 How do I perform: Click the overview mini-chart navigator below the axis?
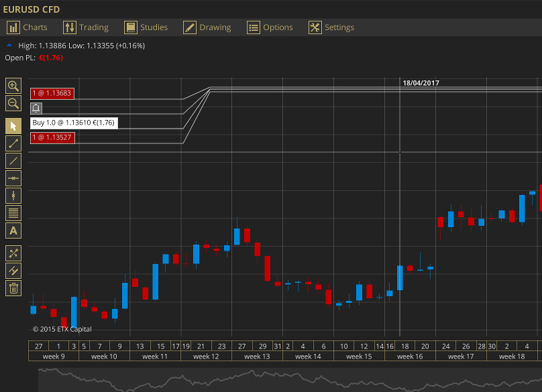pos(290,379)
